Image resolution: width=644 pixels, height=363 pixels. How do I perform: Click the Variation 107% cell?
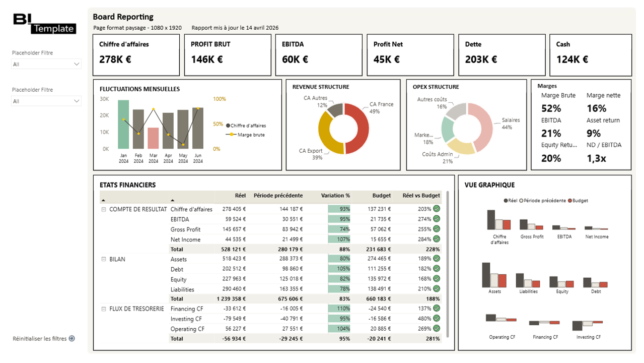[339, 239]
